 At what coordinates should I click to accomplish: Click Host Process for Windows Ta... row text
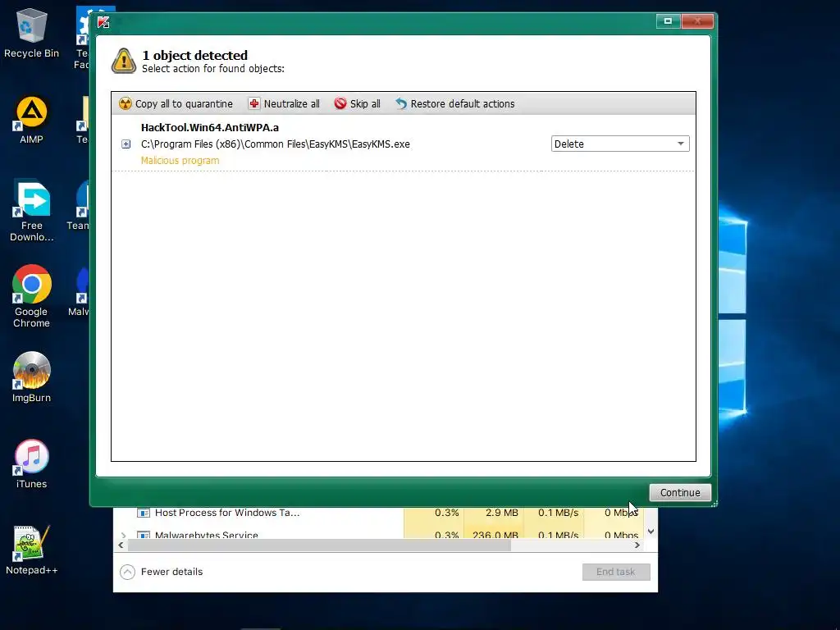tap(227, 513)
